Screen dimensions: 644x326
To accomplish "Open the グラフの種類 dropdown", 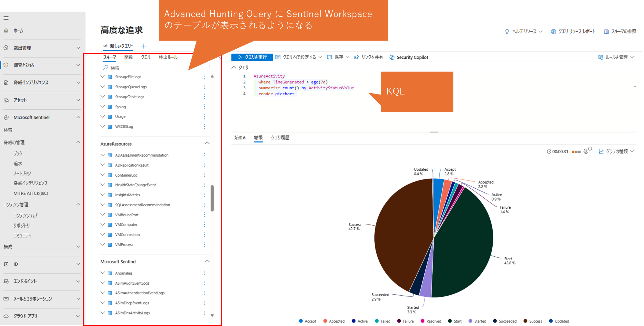I will (616, 152).
